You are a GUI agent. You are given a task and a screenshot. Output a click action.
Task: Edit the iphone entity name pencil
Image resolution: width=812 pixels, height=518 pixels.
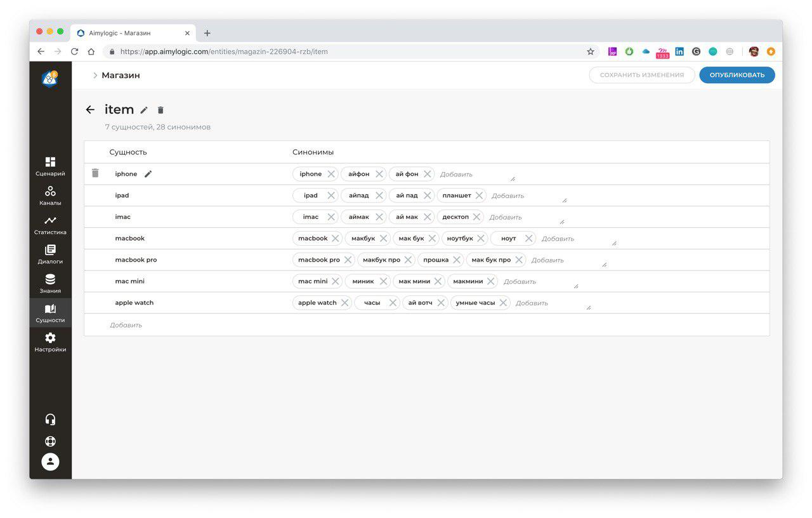point(148,174)
